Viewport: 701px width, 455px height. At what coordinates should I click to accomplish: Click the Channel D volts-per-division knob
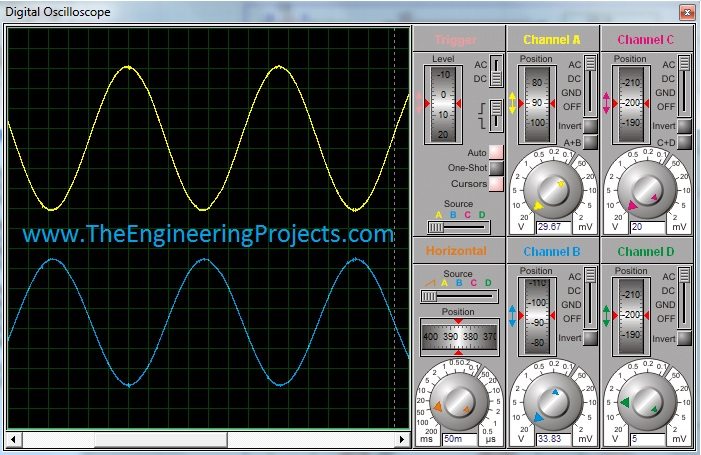pos(646,401)
